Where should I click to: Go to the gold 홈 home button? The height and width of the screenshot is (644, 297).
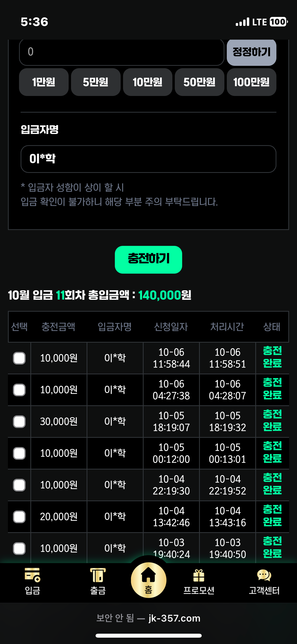[x=148, y=580]
